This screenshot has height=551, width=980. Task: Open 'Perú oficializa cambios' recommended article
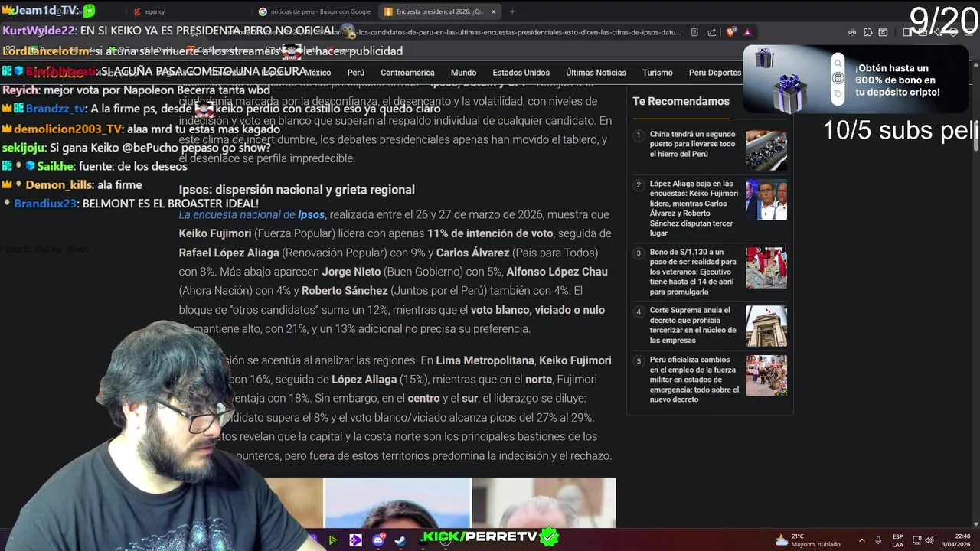694,380
